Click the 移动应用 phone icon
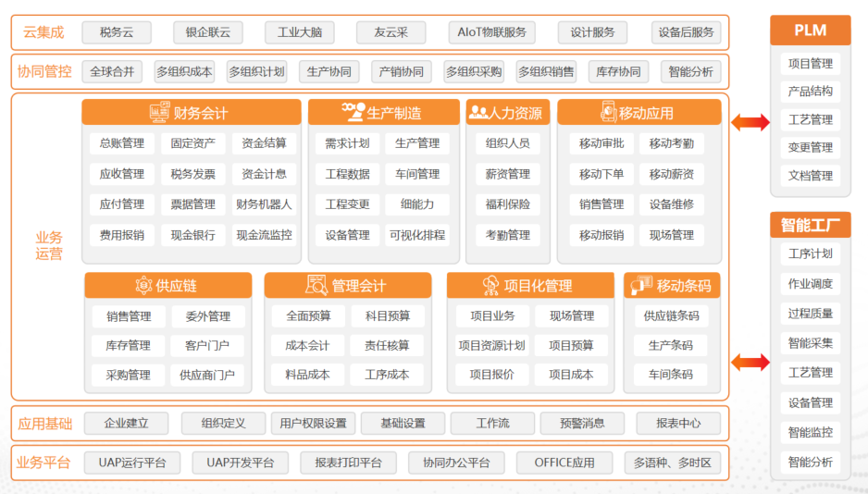 coord(608,112)
